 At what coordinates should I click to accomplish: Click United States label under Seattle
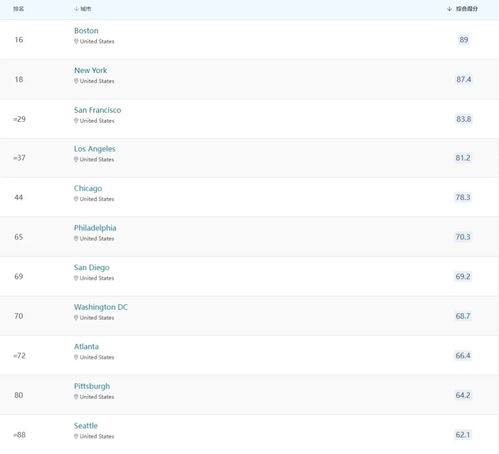[x=97, y=436]
